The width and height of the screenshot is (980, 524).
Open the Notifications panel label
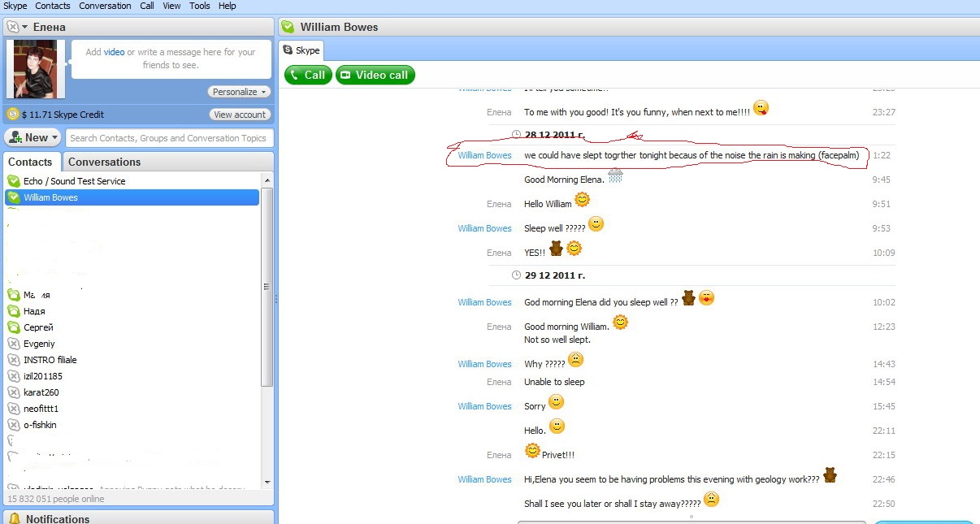pos(58,519)
